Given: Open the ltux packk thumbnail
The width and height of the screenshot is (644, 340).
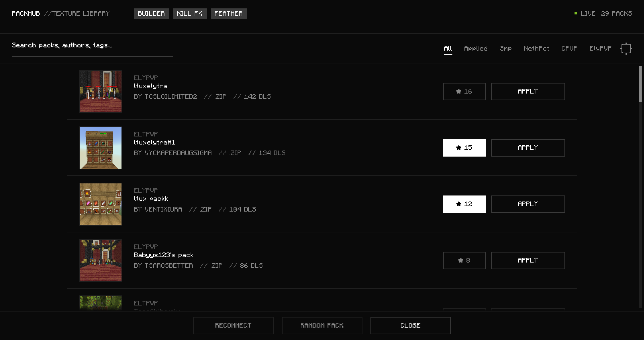Looking at the screenshot, I should pos(101,204).
